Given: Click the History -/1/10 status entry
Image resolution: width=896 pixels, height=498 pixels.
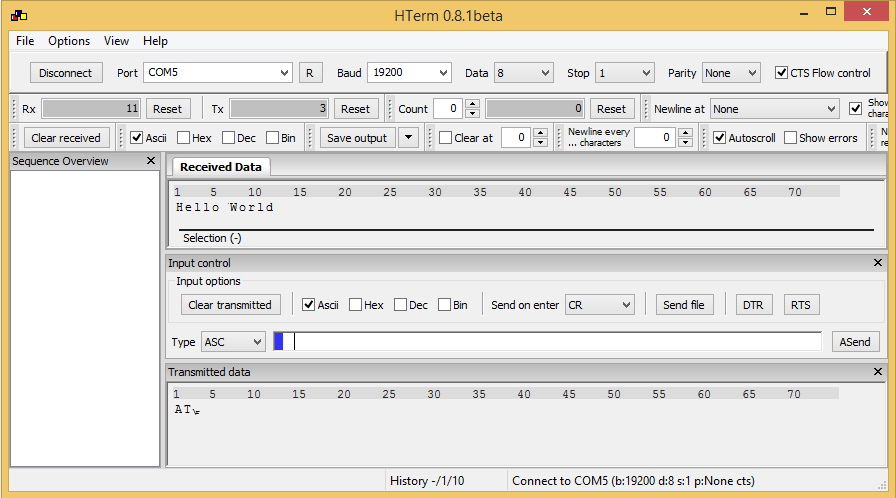Looking at the screenshot, I should click(427, 480).
